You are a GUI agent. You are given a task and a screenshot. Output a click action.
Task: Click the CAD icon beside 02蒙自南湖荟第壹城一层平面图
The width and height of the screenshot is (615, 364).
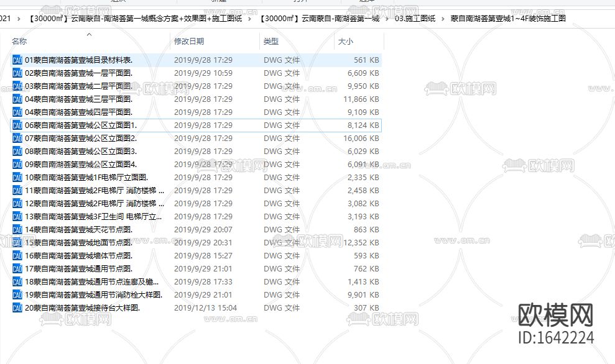coord(17,73)
